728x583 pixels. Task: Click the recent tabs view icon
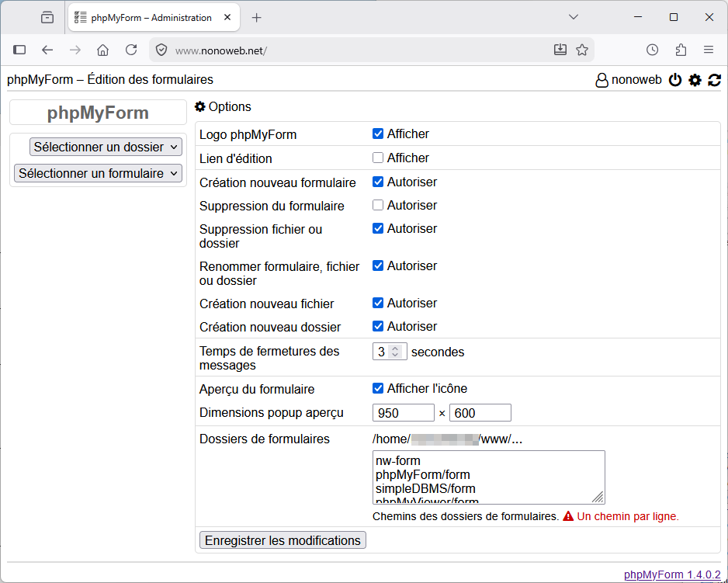coord(47,17)
